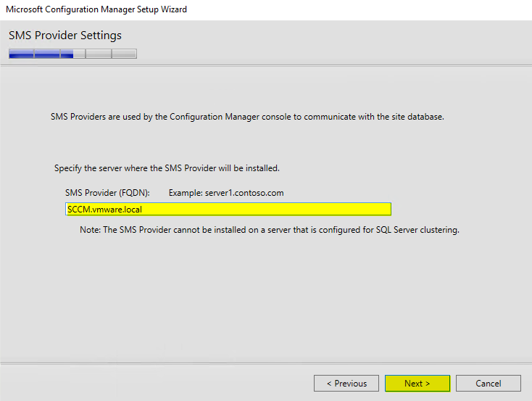Click the "Note:" label under the field
This screenshot has width=532, height=401.
coord(90,230)
